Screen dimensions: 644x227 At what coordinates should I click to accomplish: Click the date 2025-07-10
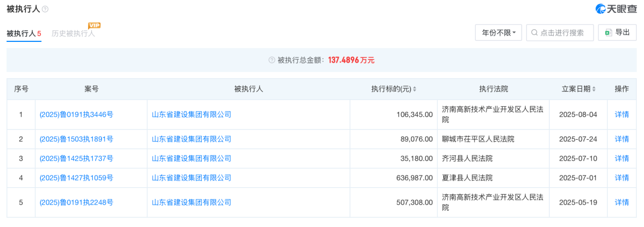click(578, 159)
